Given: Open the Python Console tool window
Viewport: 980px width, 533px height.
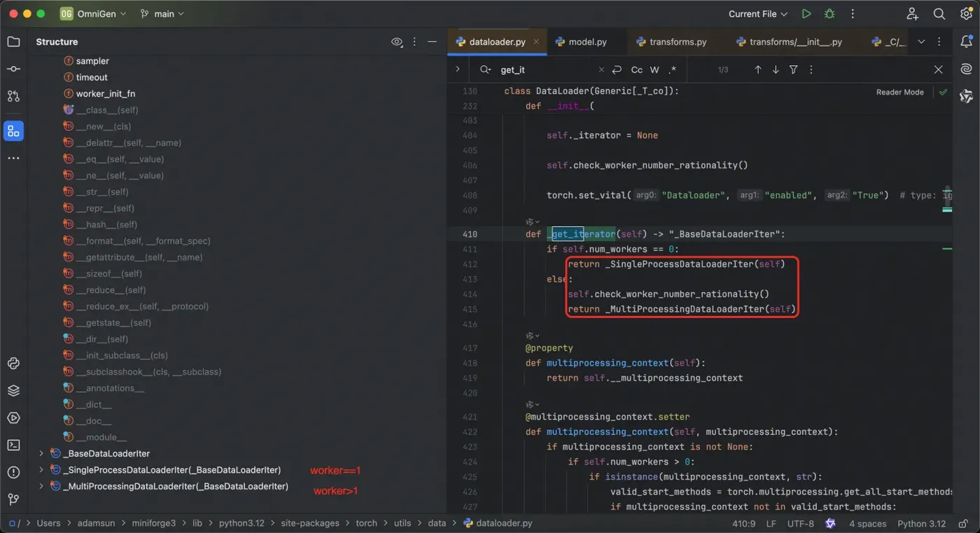Looking at the screenshot, I should [13, 364].
